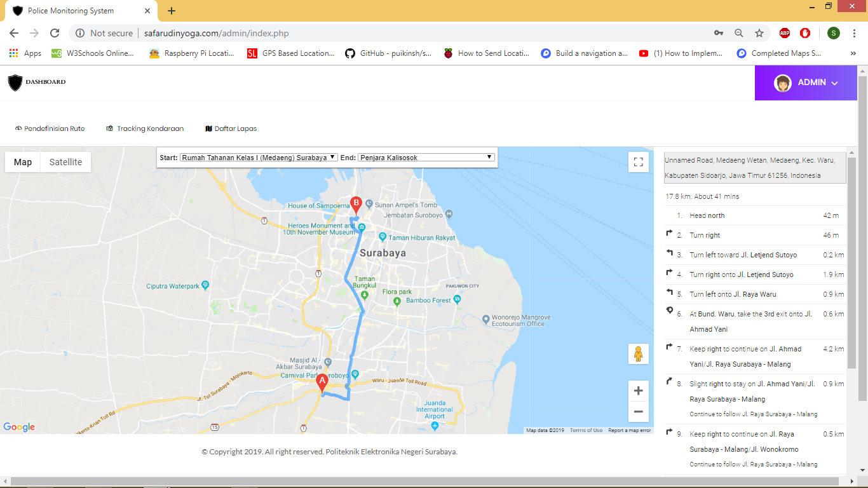This screenshot has width=868, height=488.
Task: Open the zoom magnifier icon in address bar
Action: (x=738, y=33)
